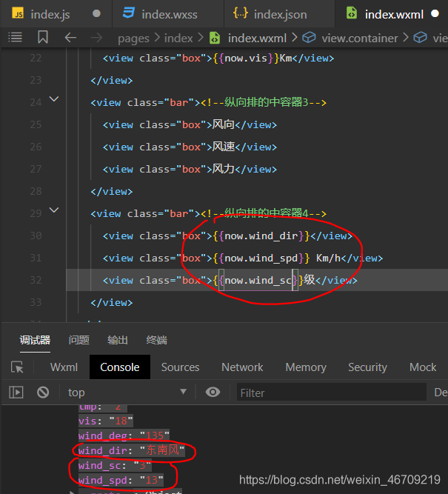Screen dimensions: 448x494
Task: Clear the console with the ban icon
Action: [43, 393]
